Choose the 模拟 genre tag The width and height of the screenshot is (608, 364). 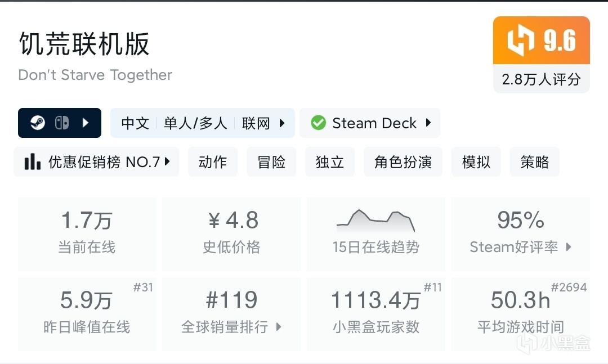pos(476,162)
